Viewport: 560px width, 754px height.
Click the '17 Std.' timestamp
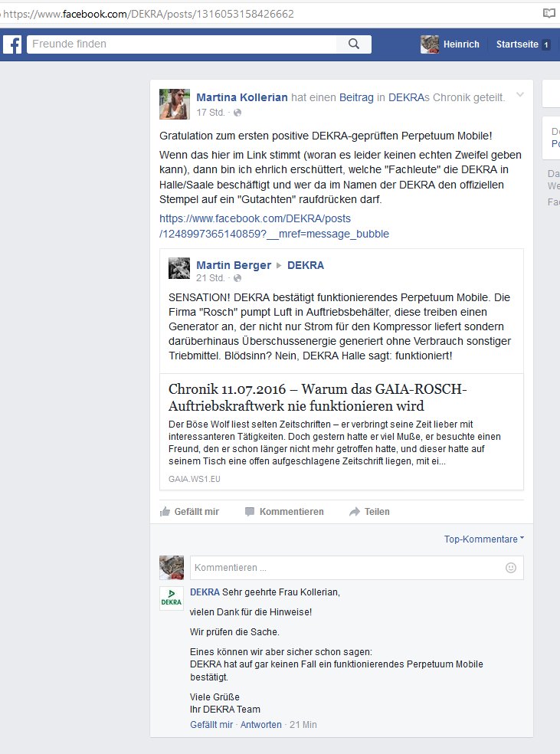click(211, 113)
